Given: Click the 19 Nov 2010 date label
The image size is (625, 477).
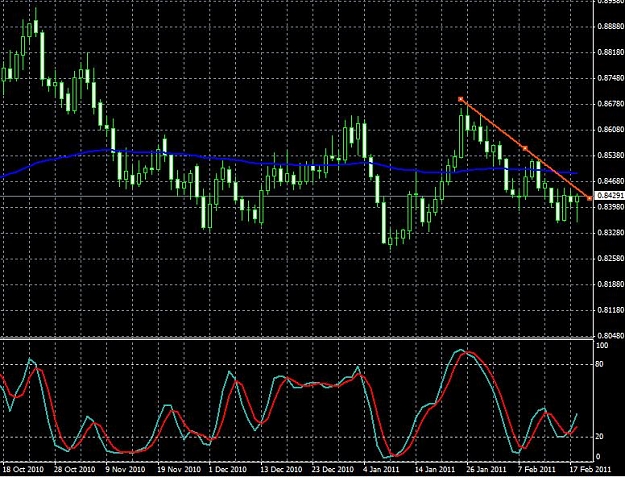Looking at the screenshot, I should [178, 469].
